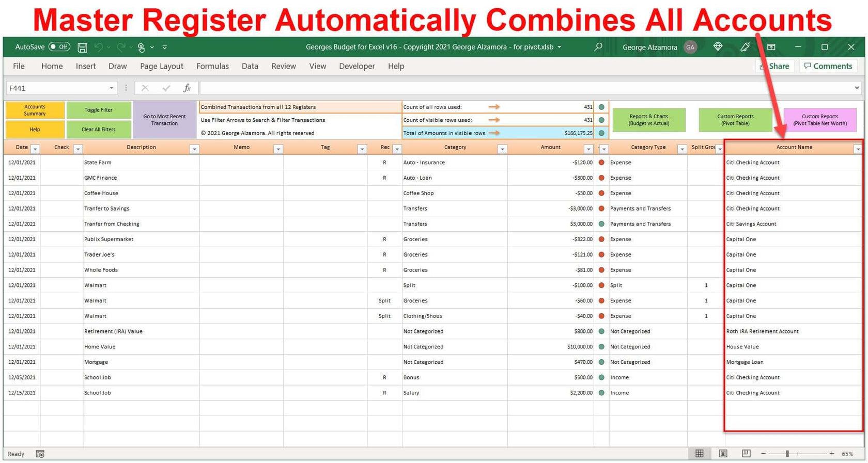This screenshot has height=463, width=868.
Task: Click the Undo arrow icon
Action: (x=98, y=47)
